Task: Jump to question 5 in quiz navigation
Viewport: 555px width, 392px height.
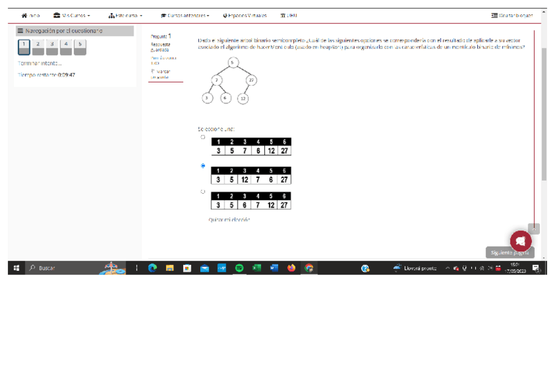Action: coord(80,47)
